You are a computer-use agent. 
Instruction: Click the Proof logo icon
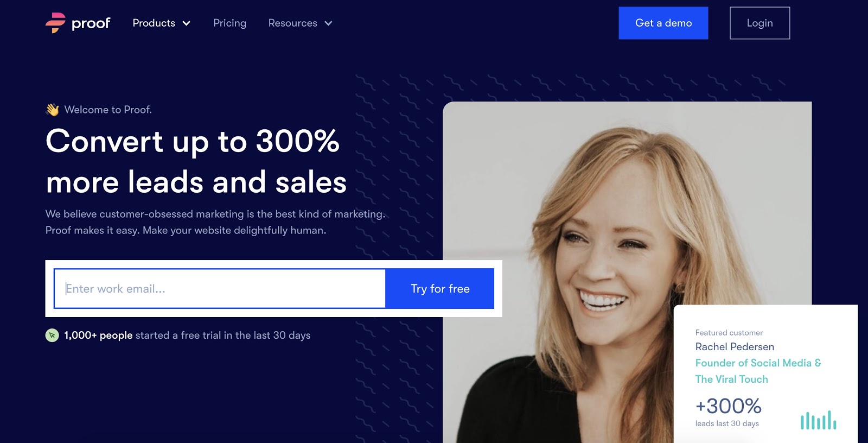click(55, 23)
